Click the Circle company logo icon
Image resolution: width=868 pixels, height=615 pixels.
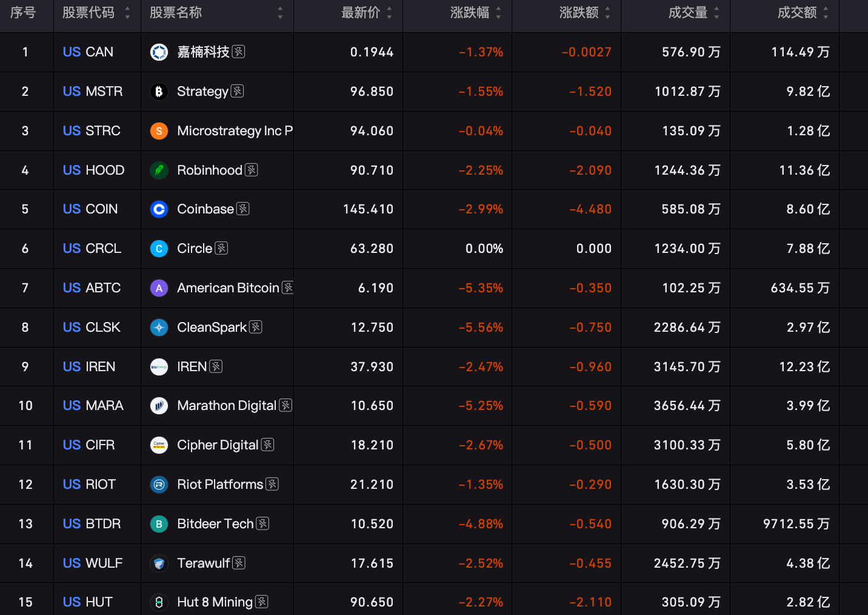[x=159, y=249]
